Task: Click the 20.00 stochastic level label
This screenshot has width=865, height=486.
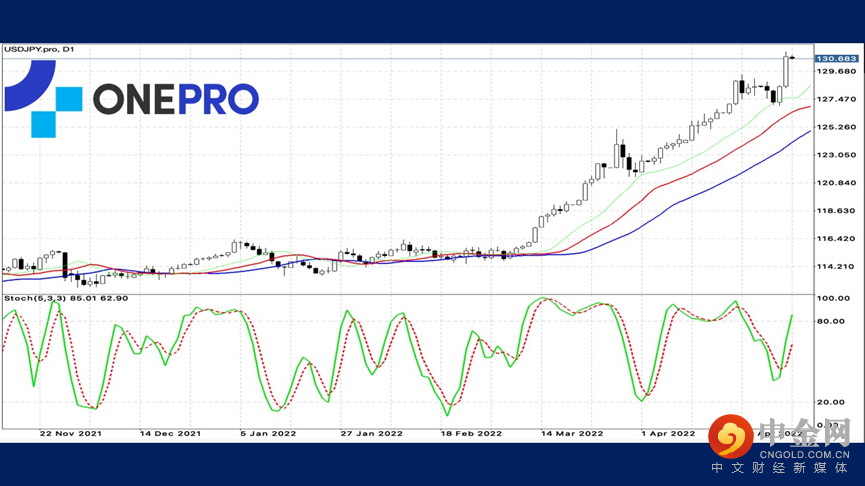Action: click(830, 402)
